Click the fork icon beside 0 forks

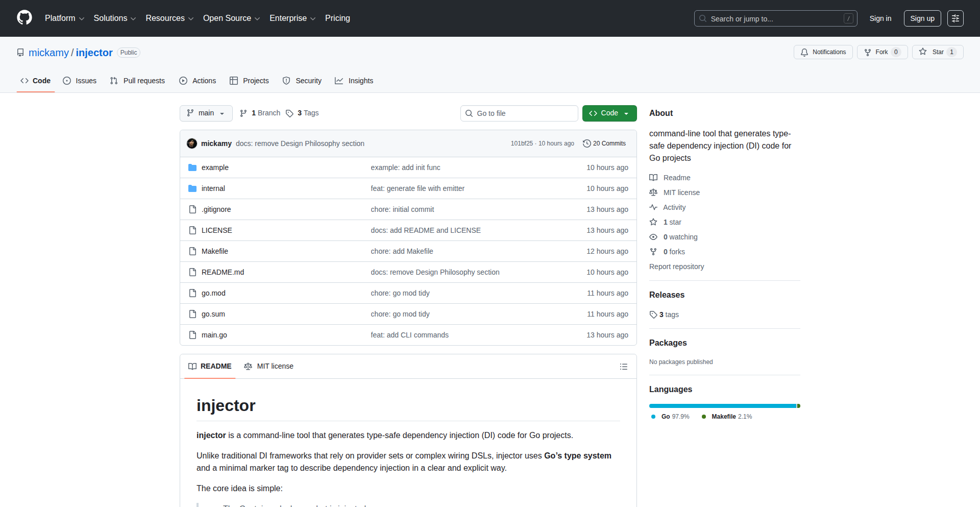click(653, 252)
